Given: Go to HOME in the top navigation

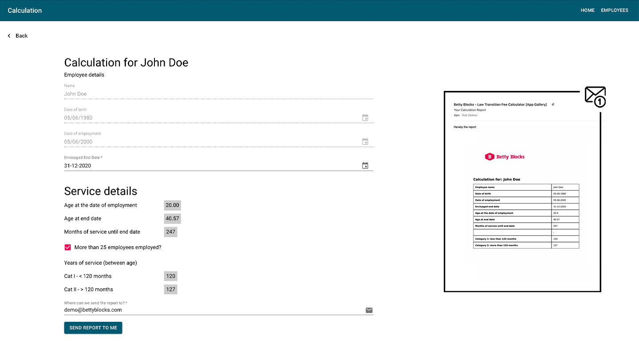Looking at the screenshot, I should pos(587,10).
